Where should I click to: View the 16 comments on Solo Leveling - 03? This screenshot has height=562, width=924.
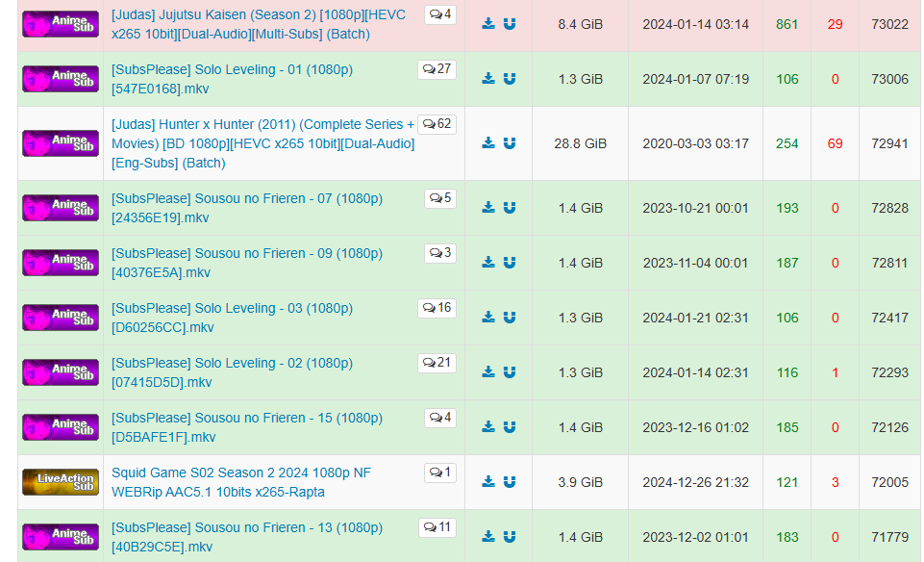tap(437, 308)
